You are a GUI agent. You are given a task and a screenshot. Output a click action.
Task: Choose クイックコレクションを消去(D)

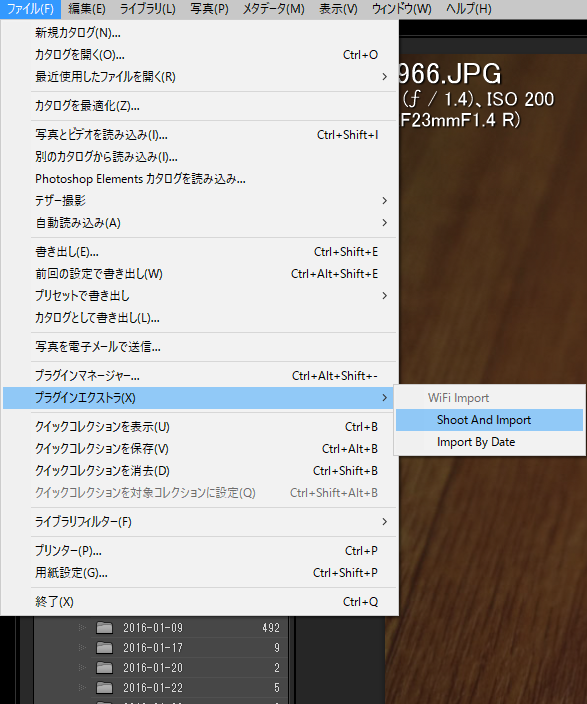pos(199,471)
